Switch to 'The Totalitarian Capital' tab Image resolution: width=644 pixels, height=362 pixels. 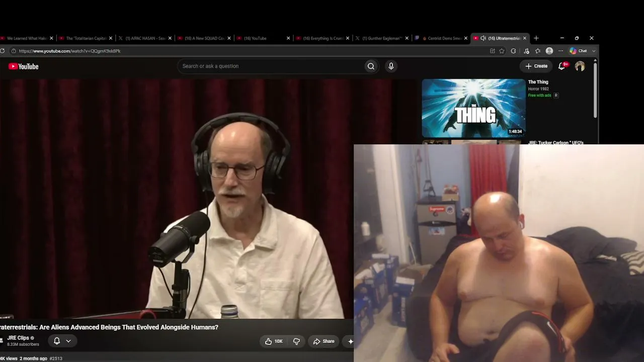point(86,38)
